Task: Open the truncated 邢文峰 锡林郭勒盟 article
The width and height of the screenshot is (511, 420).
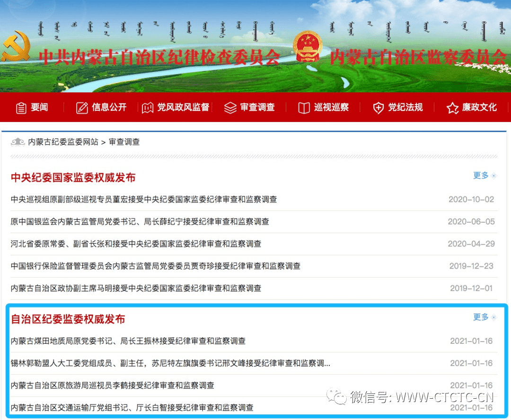Action: point(170,363)
